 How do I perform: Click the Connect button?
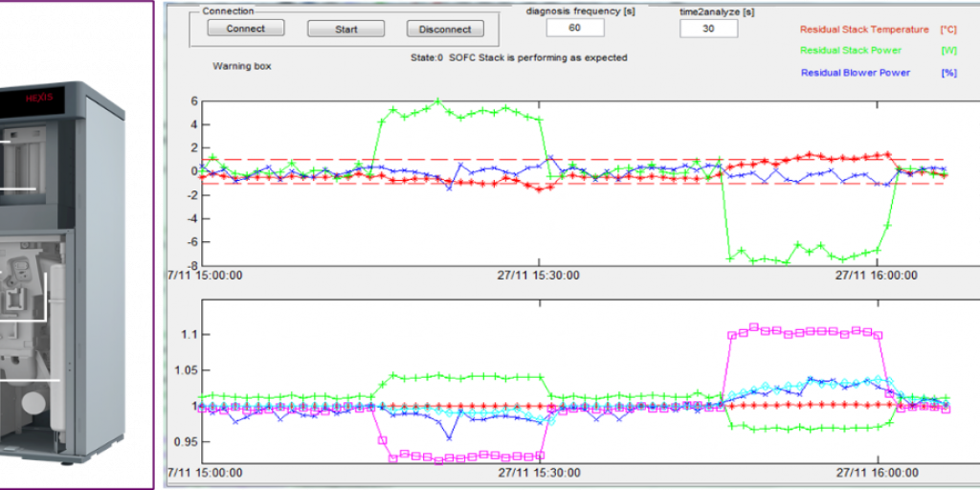[x=246, y=29]
